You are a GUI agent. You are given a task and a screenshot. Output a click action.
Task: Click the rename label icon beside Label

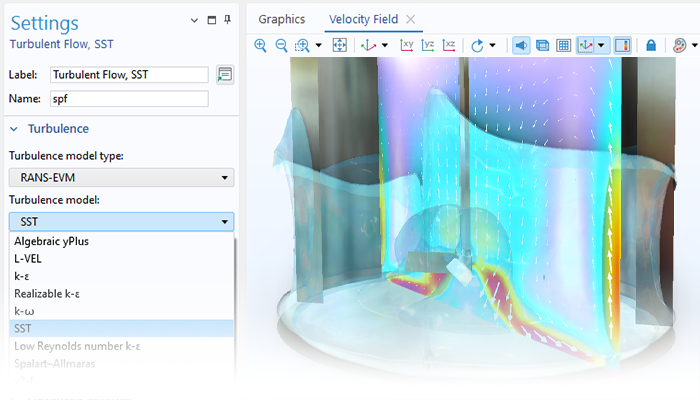coord(225,75)
